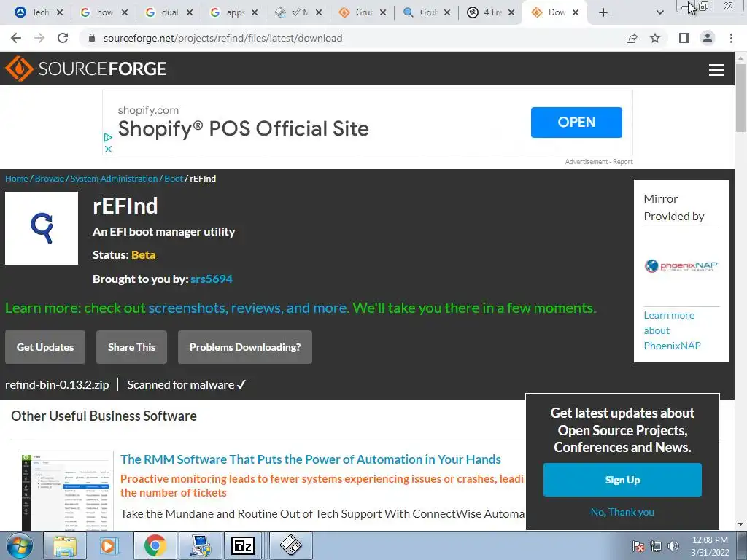Open the Chrome profile avatar
The image size is (747, 560).
click(708, 38)
